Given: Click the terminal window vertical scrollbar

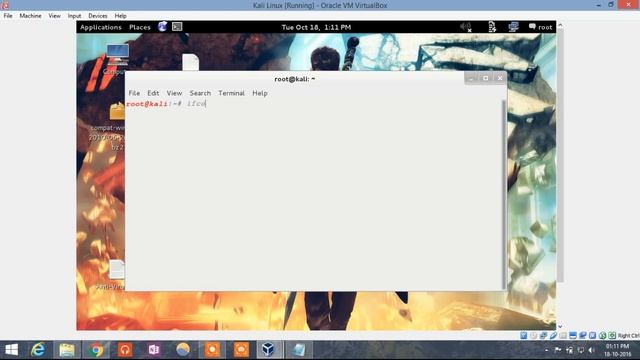Looking at the screenshot, I should coord(504,195).
